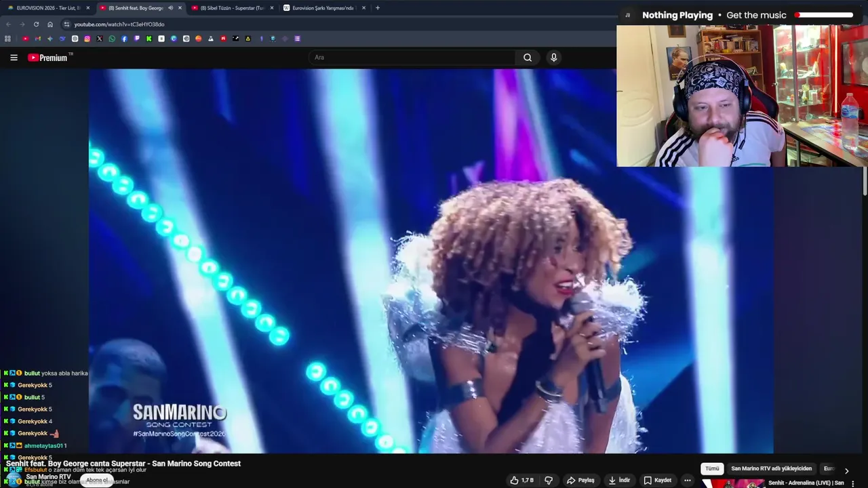
Task: Select 'San Marino RTV adlı yükleyiciden' chip
Action: pos(771,468)
